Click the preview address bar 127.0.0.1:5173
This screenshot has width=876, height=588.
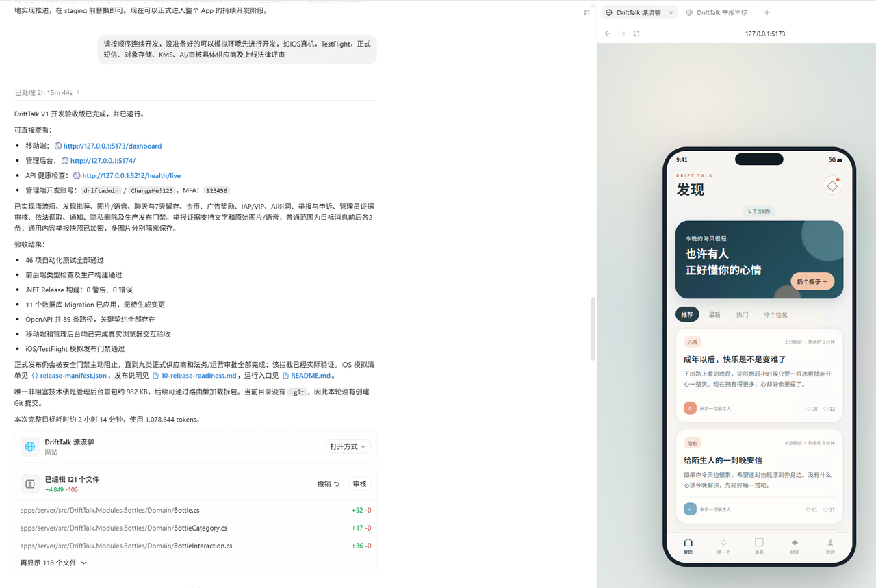(765, 34)
